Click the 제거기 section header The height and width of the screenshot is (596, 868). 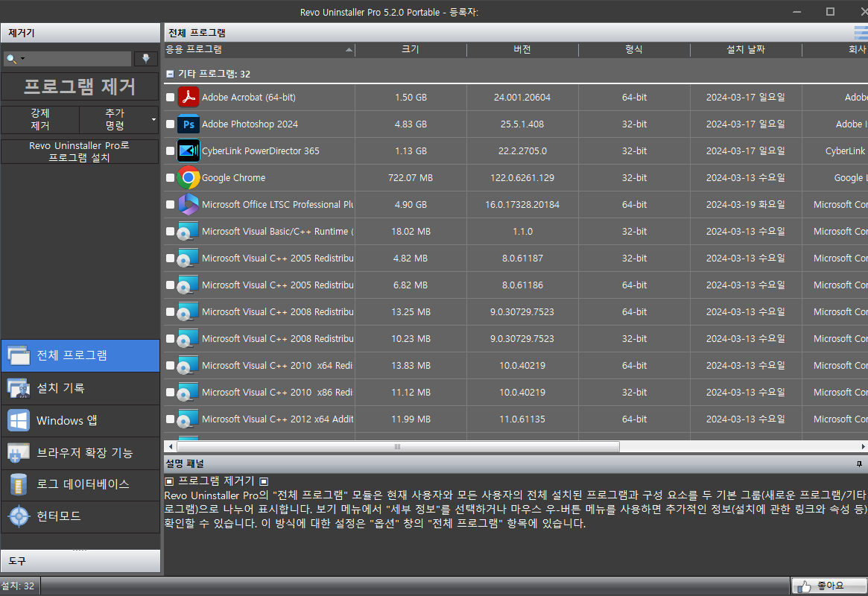(80, 33)
